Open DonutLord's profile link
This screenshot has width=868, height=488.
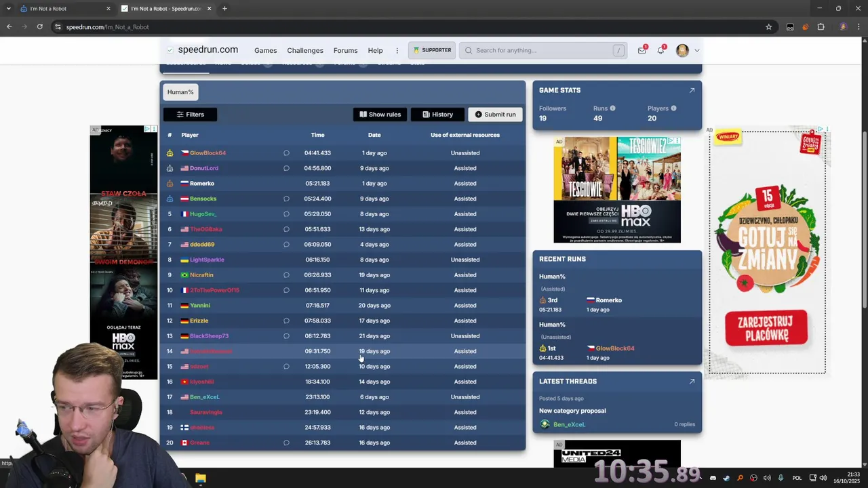coord(203,168)
